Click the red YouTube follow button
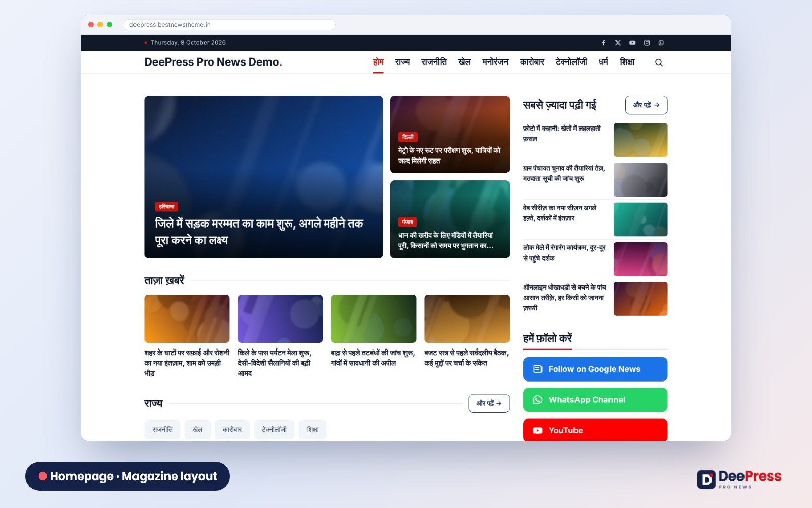The width and height of the screenshot is (812, 508). (x=595, y=430)
